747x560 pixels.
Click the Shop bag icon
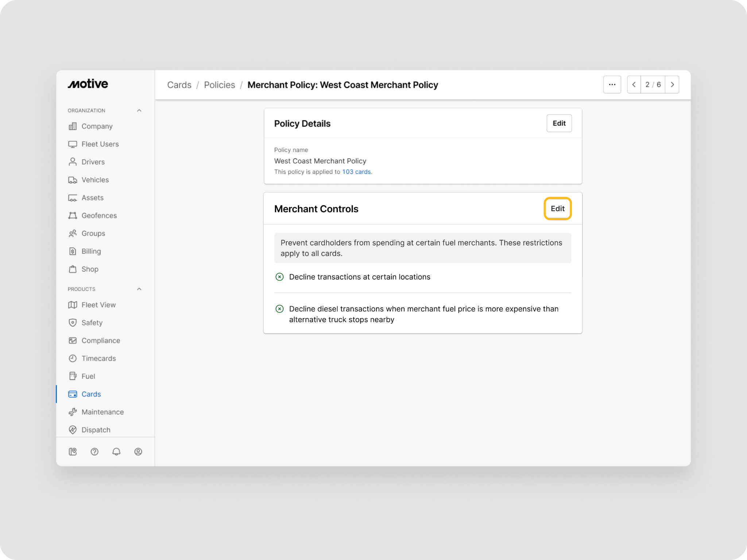click(x=73, y=269)
